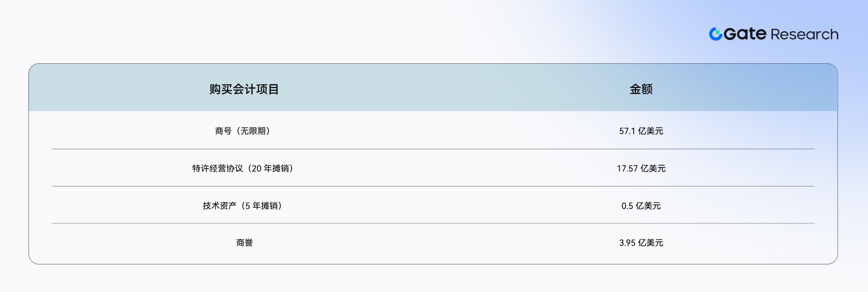Click the green accent in Gate logo
Screen dimensions: 868x292
click(x=718, y=32)
